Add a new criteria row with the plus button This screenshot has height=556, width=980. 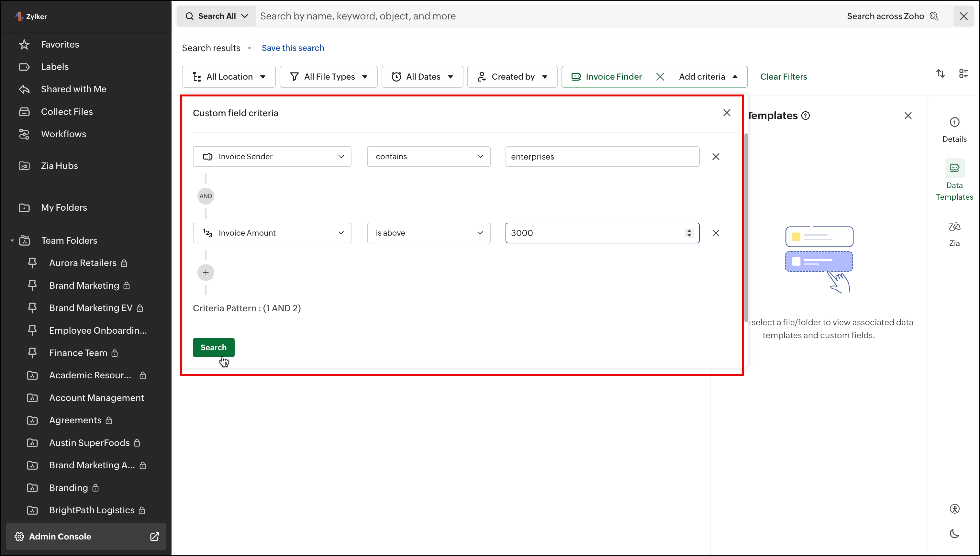click(206, 272)
